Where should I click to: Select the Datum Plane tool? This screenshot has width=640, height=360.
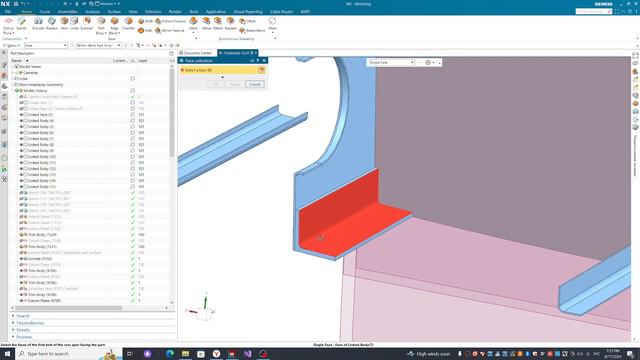(x=8, y=25)
